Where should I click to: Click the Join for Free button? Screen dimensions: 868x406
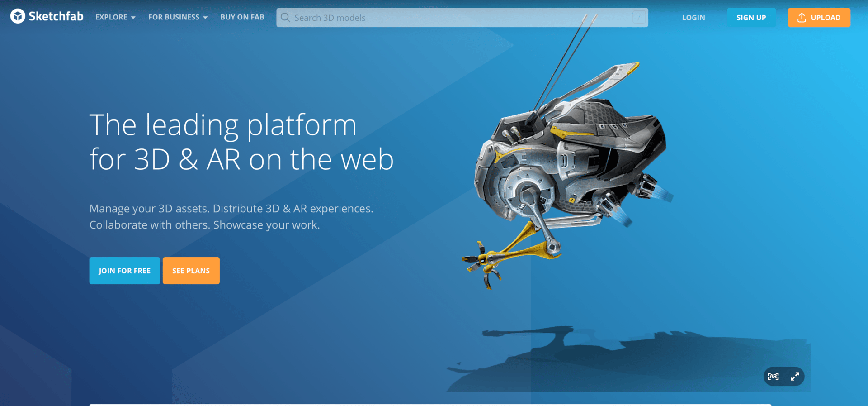coord(125,271)
